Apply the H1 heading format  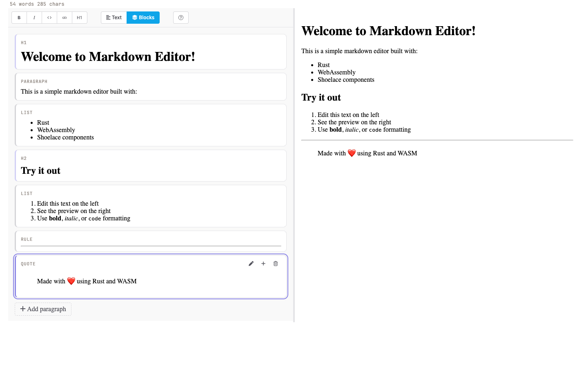tap(80, 18)
